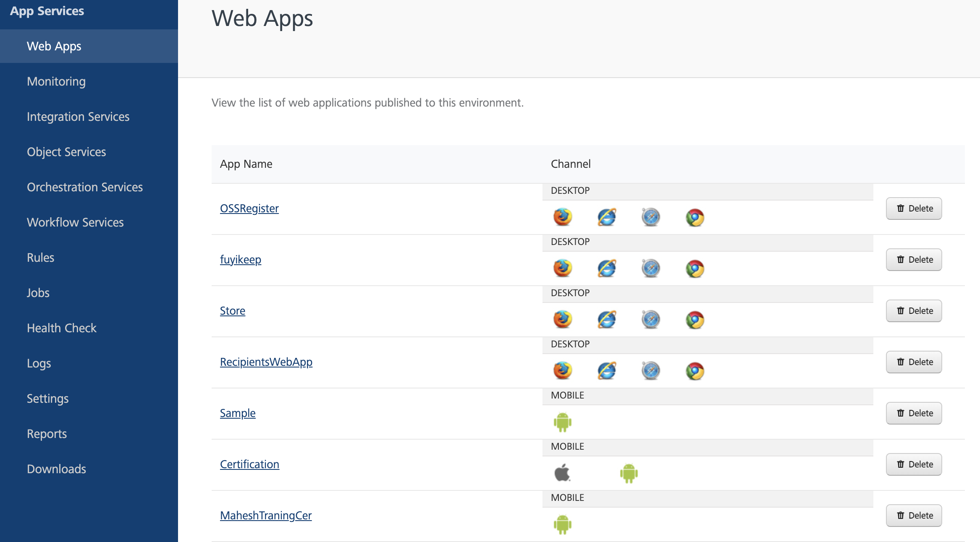The width and height of the screenshot is (980, 542).
Task: Delete the Certification app
Action: tap(914, 464)
